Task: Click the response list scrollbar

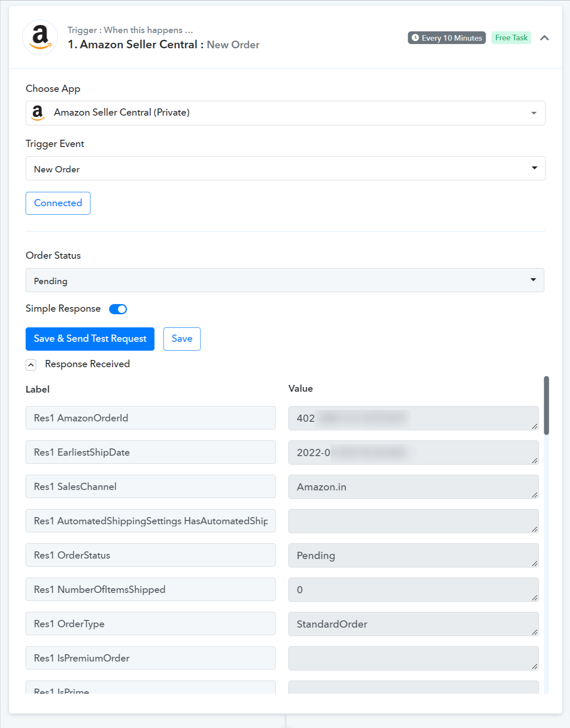Action: pos(547,405)
